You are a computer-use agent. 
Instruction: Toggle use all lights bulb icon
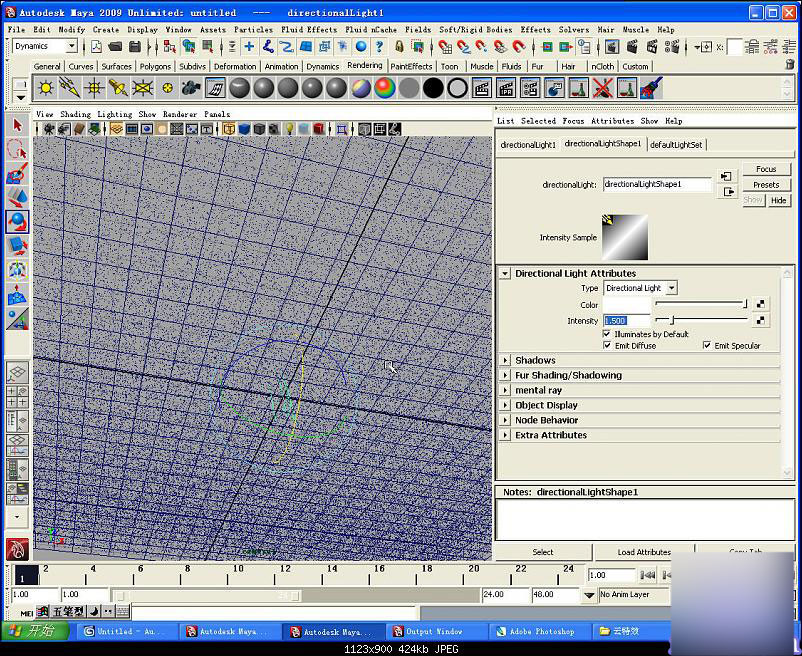(x=290, y=129)
